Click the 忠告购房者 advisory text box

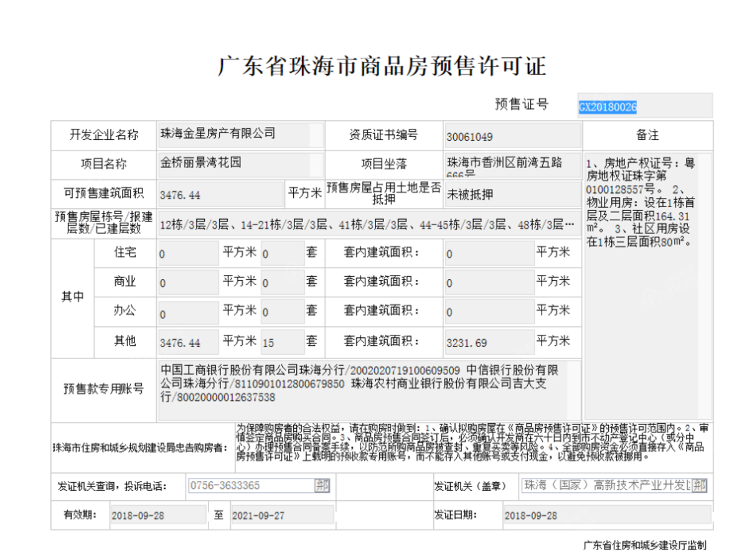(x=474, y=448)
